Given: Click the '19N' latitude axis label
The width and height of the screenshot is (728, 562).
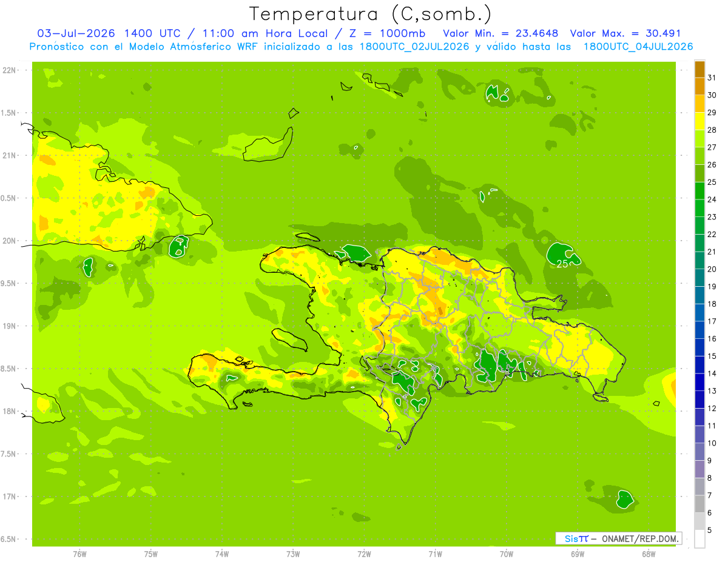Looking at the screenshot, I should coord(9,326).
